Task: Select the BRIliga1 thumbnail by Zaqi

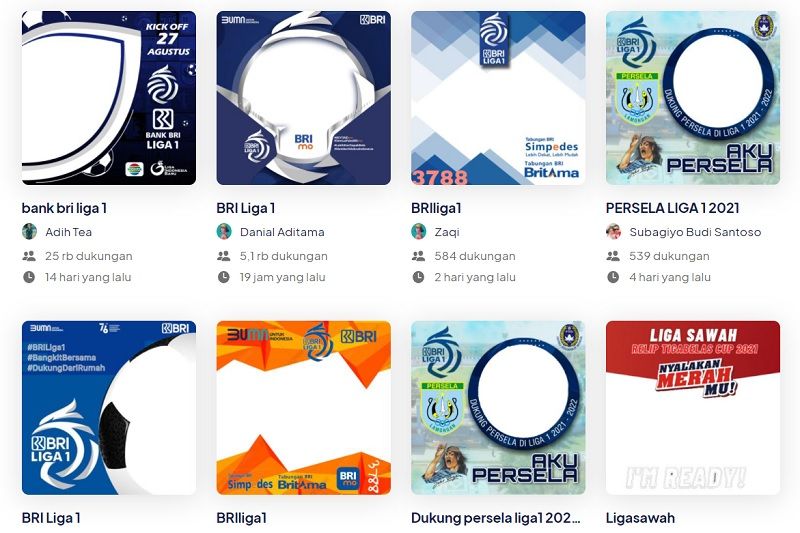Action: [498, 98]
